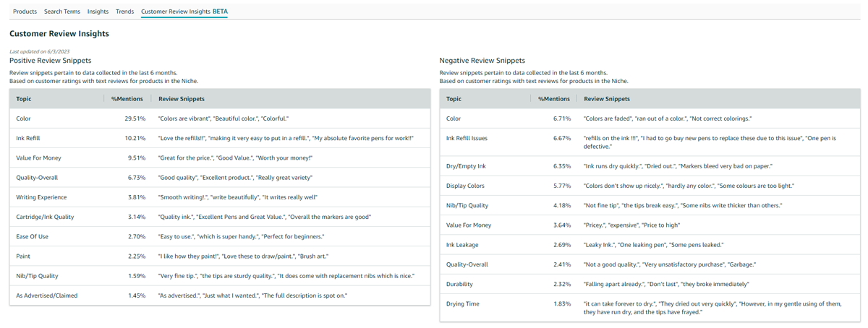Select the Ink Refill row in positive table
The height and width of the screenshot is (328, 868).
(x=28, y=138)
